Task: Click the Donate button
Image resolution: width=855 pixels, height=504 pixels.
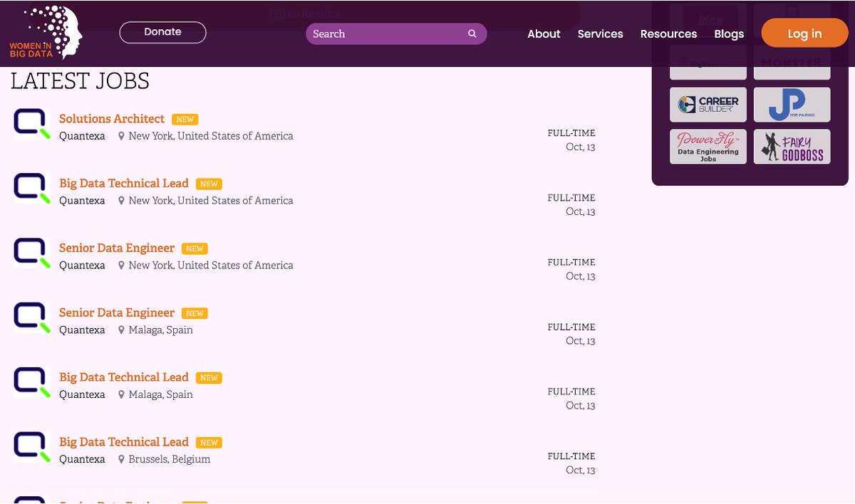Action: point(162,32)
